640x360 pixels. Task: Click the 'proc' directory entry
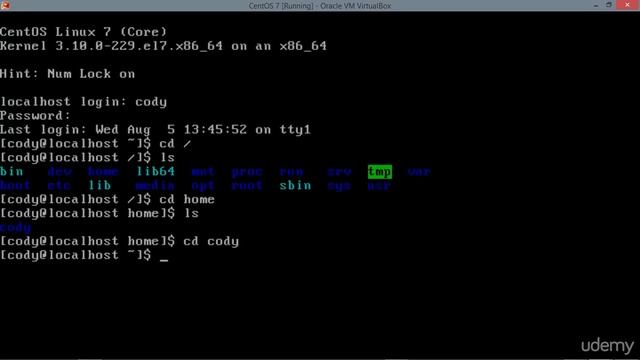[247, 171]
